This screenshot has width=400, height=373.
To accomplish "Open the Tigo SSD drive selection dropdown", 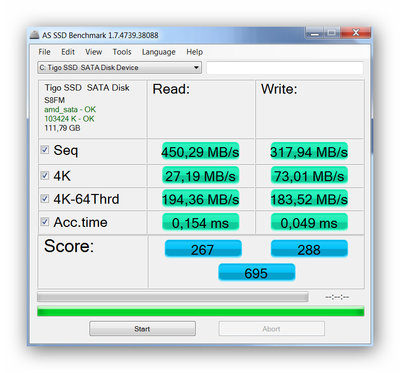I will pos(119,68).
